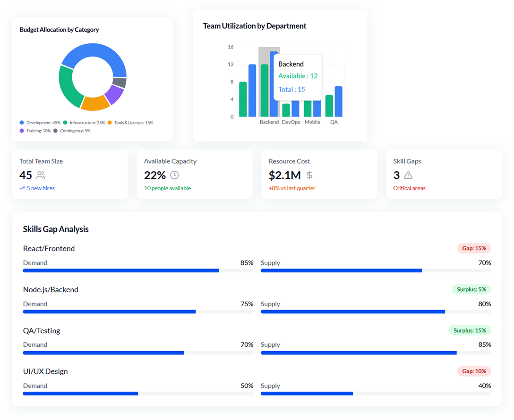The width and height of the screenshot is (514, 420).
Task: Click the QA/Testing skill heading
Action: pyautogui.click(x=42, y=331)
